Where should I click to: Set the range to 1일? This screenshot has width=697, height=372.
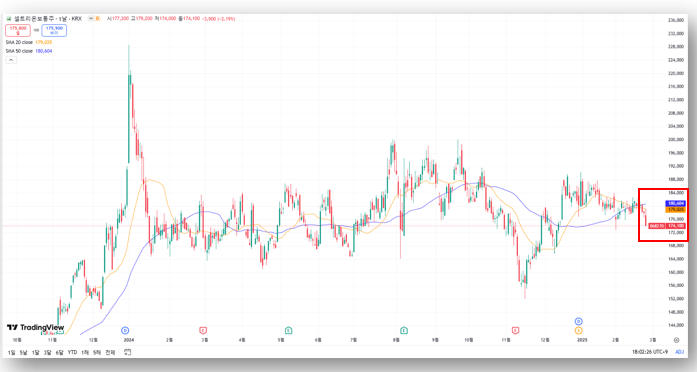click(12, 352)
